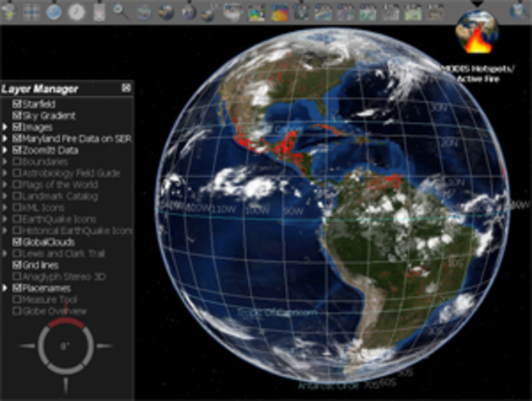Click the globe icon at toolbar far right

click(x=519, y=13)
